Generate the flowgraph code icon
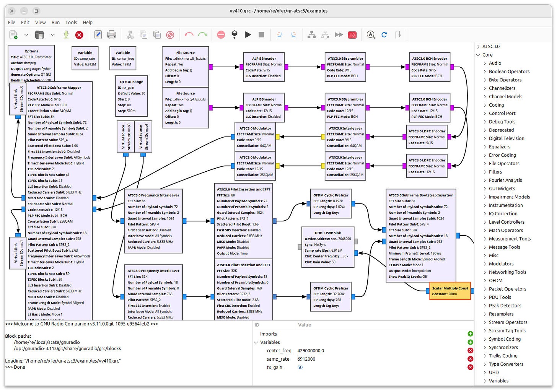 pyautogui.click(x=235, y=35)
